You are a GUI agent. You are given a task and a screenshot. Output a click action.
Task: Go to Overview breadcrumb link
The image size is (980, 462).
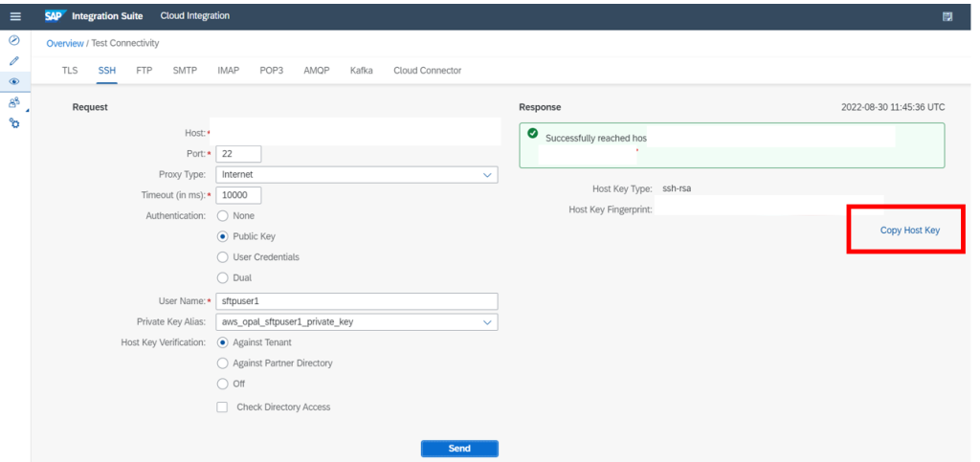point(65,43)
